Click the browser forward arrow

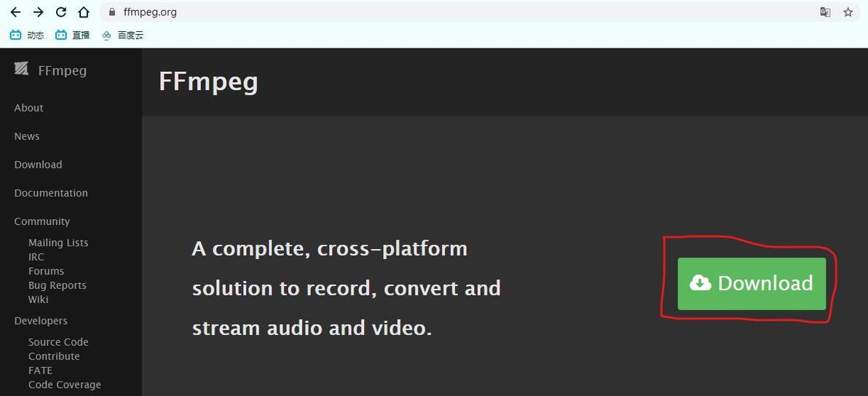[x=39, y=12]
